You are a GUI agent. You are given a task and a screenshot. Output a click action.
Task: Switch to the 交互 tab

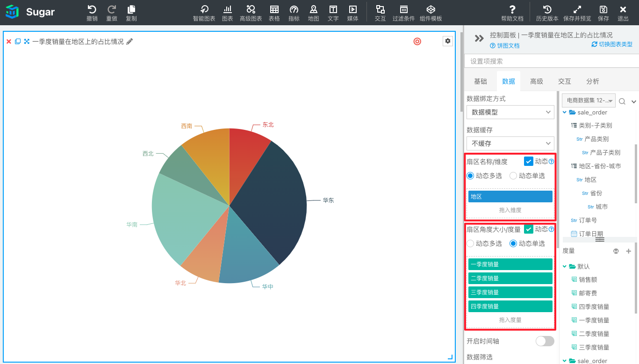pos(565,81)
